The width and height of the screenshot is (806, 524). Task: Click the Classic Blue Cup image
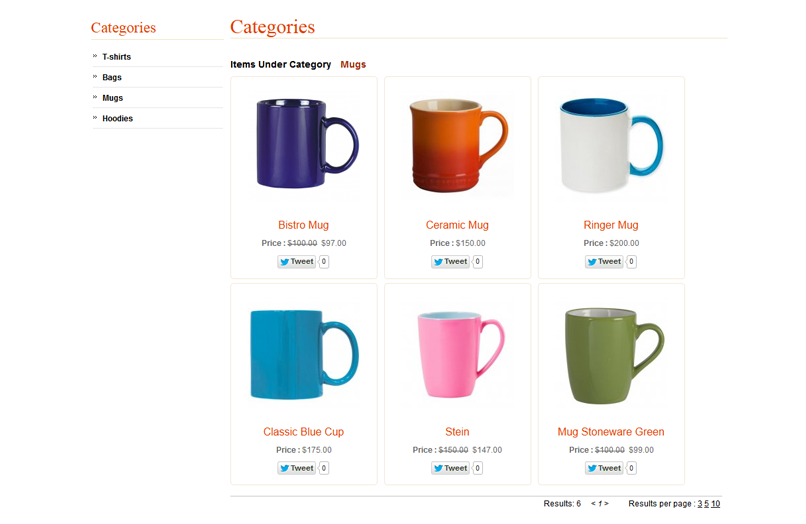click(303, 352)
